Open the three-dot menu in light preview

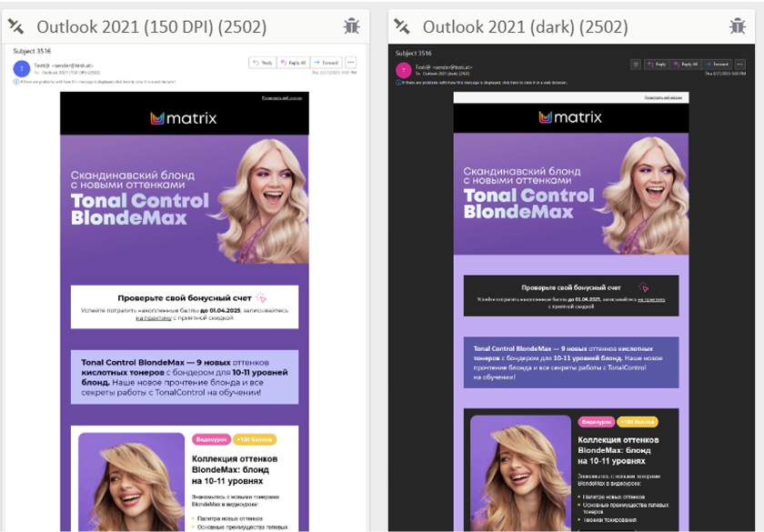pos(350,63)
